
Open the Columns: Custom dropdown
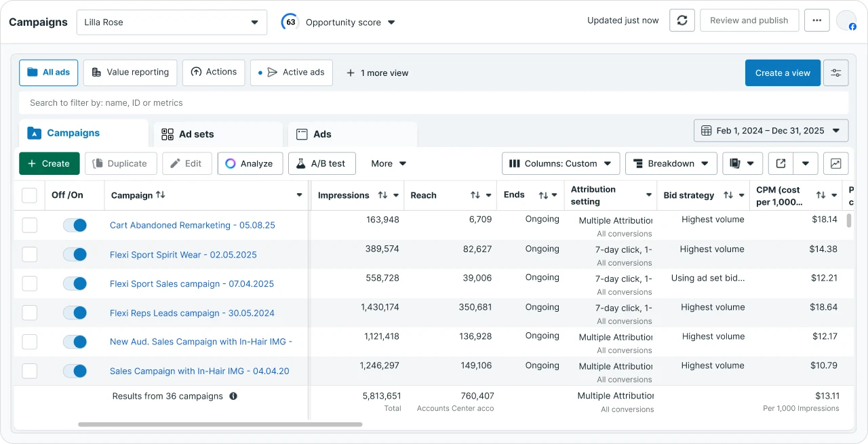(x=561, y=163)
